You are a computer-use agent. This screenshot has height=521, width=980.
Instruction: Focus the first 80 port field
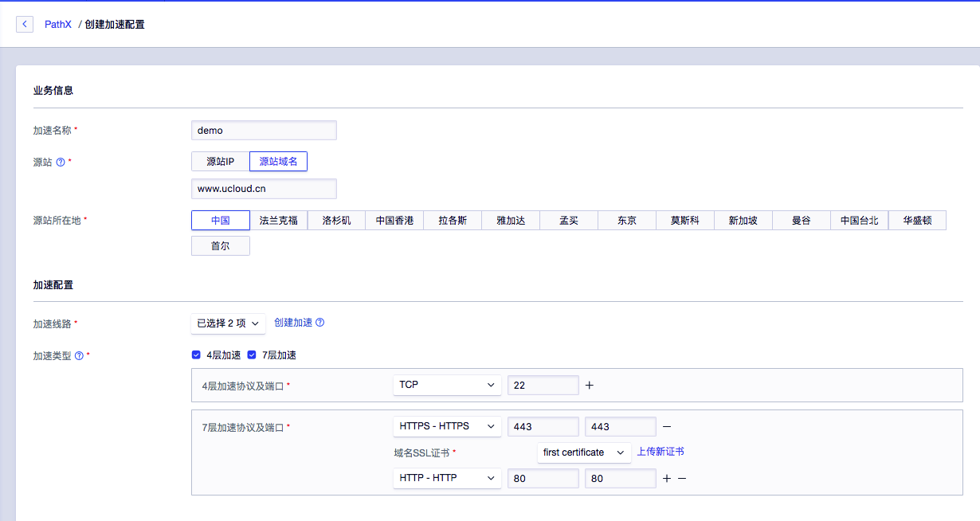click(543, 478)
